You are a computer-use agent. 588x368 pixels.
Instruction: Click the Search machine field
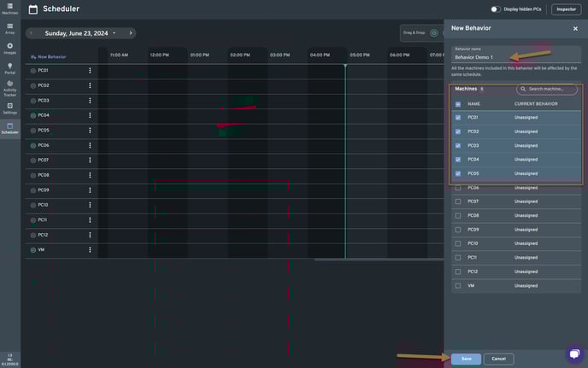pyautogui.click(x=547, y=89)
